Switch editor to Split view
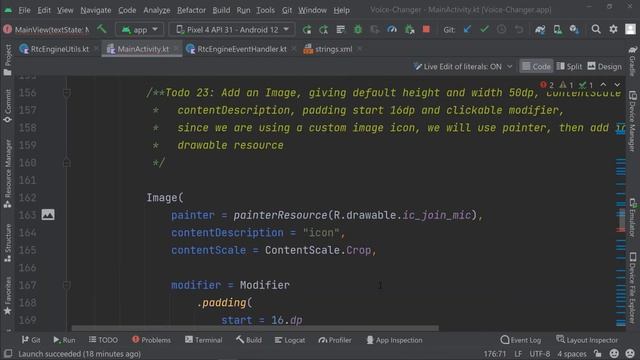Image resolution: width=640 pixels, height=360 pixels. point(569,67)
